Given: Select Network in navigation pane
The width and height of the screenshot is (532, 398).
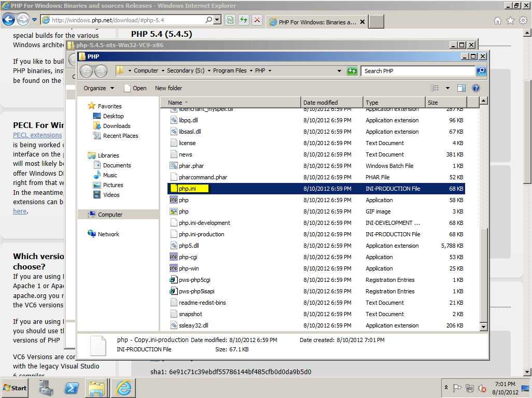Looking at the screenshot, I should pos(104,234).
